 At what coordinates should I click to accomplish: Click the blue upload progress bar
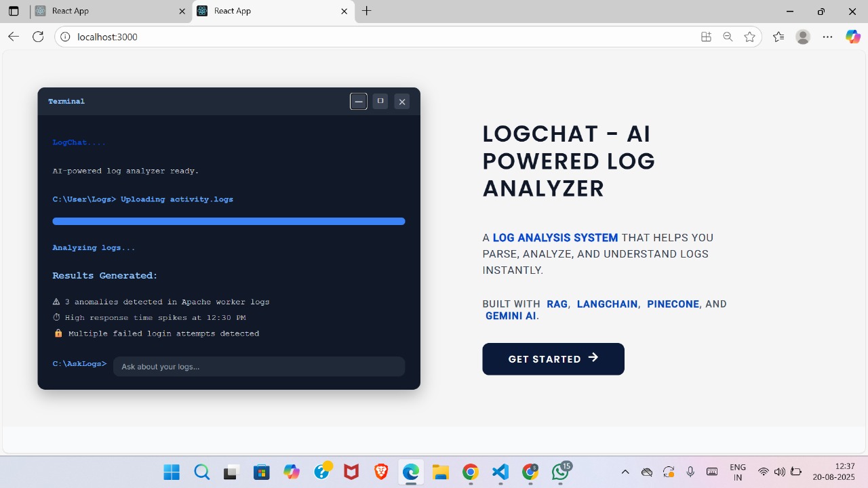click(x=229, y=222)
